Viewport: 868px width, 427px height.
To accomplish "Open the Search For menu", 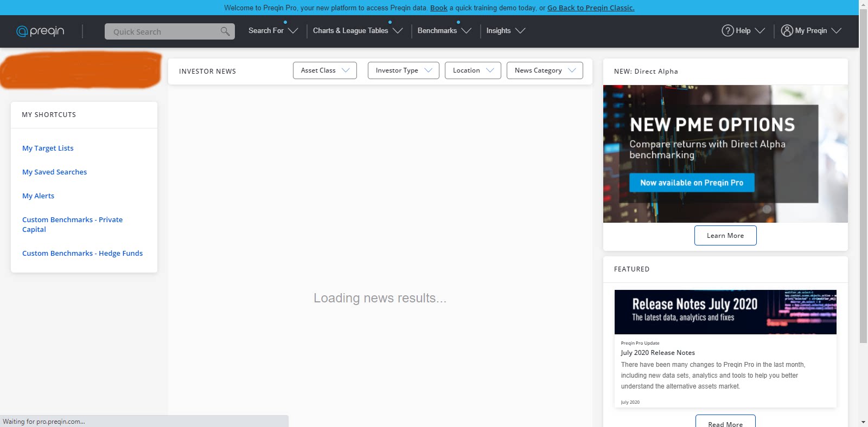I will [x=266, y=31].
